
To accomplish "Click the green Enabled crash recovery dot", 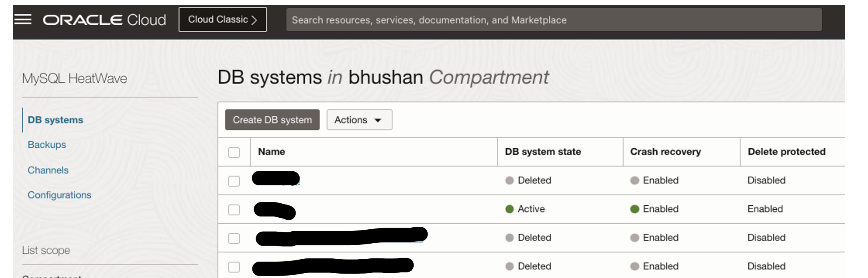I will (634, 209).
